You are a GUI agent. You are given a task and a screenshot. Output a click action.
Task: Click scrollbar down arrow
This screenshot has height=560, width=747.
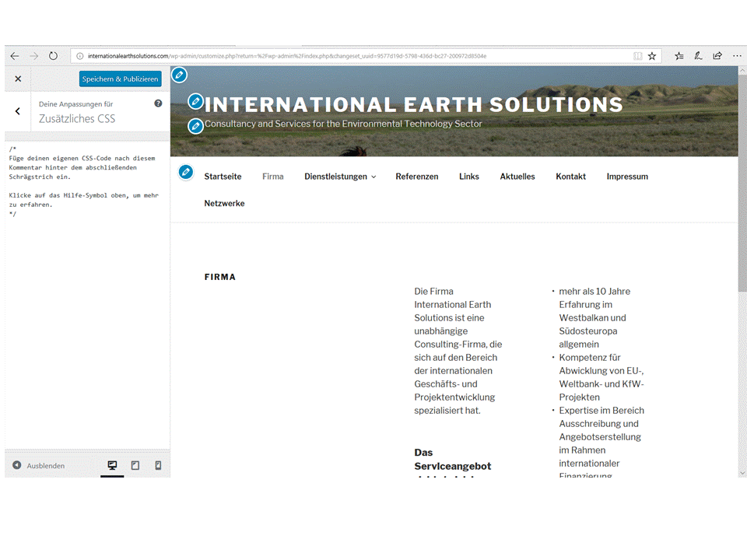742,473
